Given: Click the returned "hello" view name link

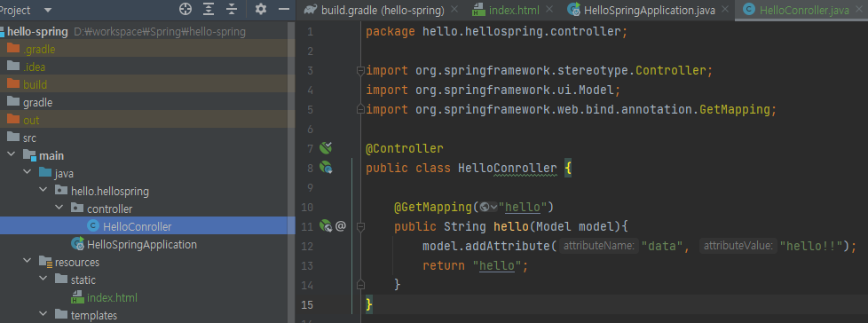Looking at the screenshot, I should pyautogui.click(x=497, y=265).
